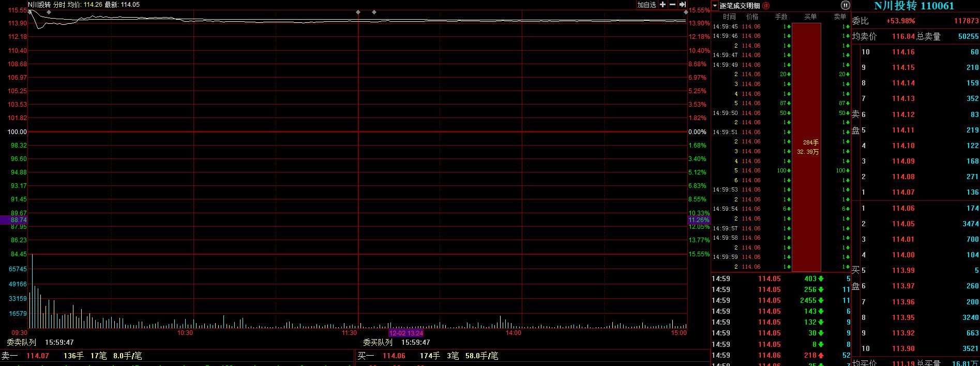Select tick row with 20 lots

coord(781,74)
